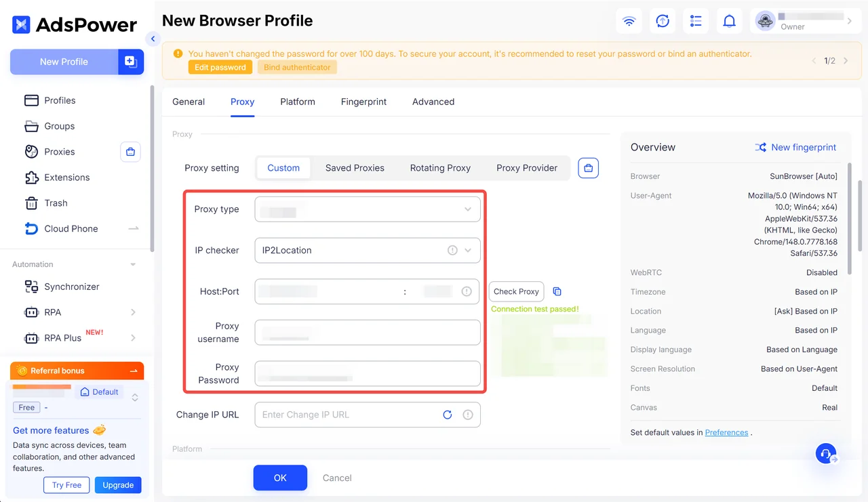
Task: Collapse the Automation section
Action: tap(133, 264)
